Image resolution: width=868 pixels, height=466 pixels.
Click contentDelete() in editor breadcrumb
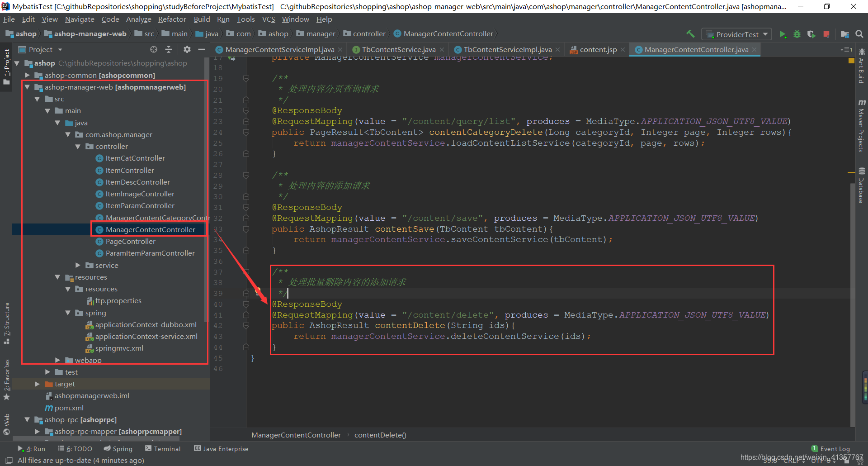[x=380, y=435]
